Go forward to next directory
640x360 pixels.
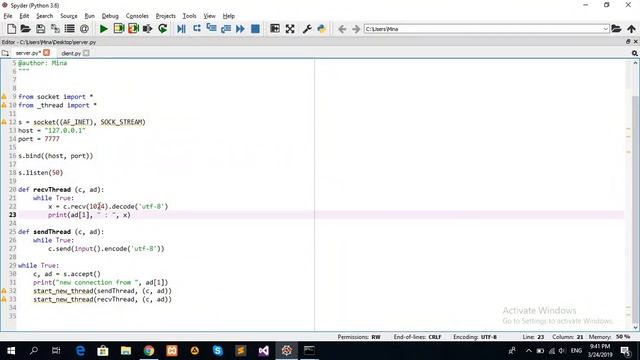coord(356,29)
